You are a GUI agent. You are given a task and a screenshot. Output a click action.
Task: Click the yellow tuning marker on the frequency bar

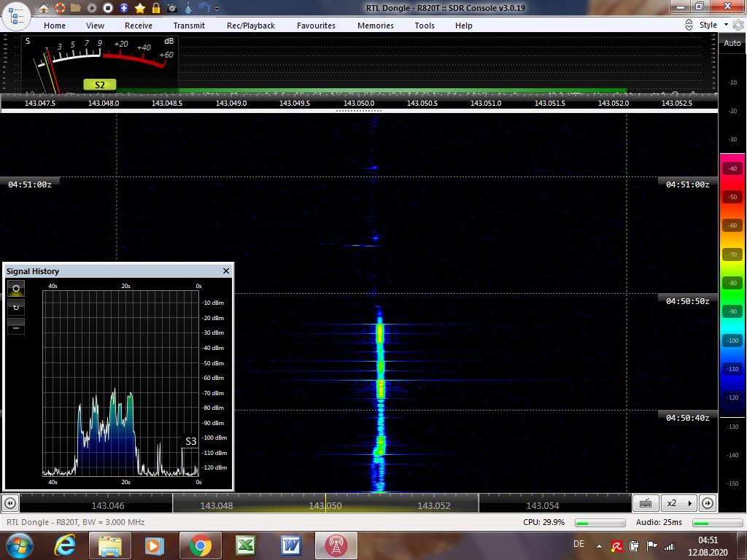[326, 503]
